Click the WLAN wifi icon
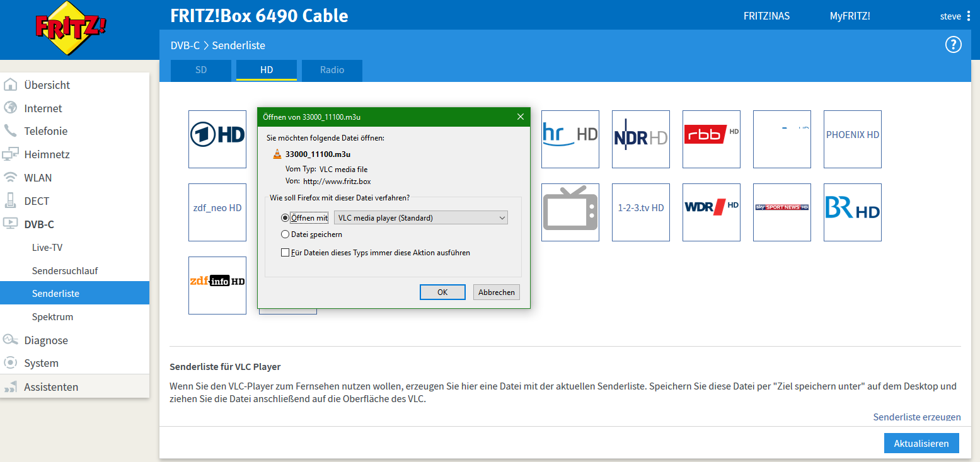 tap(10, 178)
